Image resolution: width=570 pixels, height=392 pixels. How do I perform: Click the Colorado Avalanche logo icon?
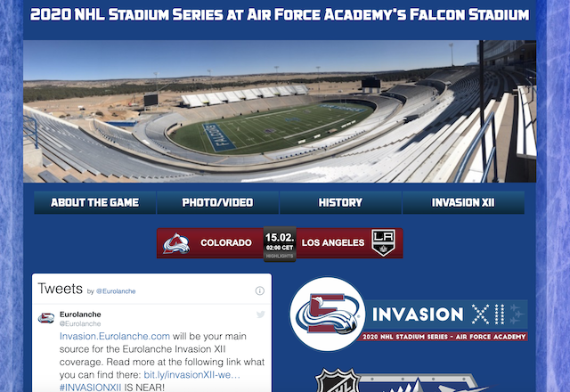(x=176, y=243)
